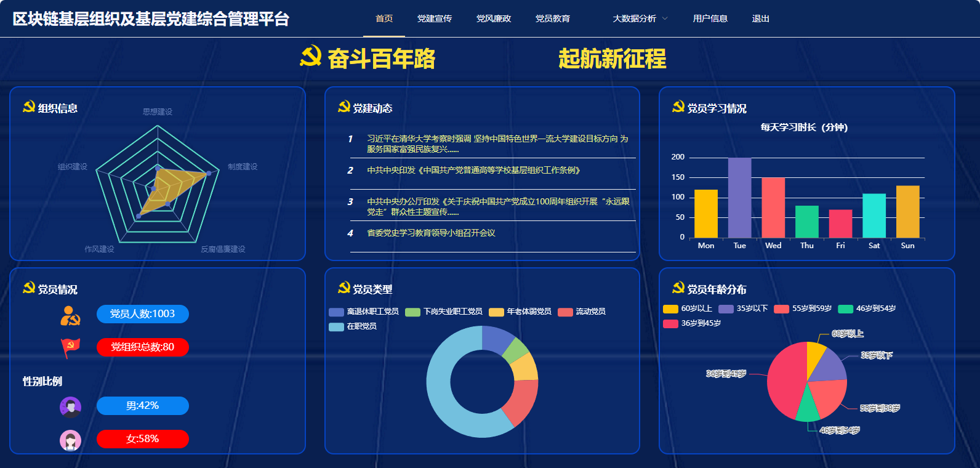The width and height of the screenshot is (980, 468).
Task: Click the 退出 logout link
Action: coord(761,18)
